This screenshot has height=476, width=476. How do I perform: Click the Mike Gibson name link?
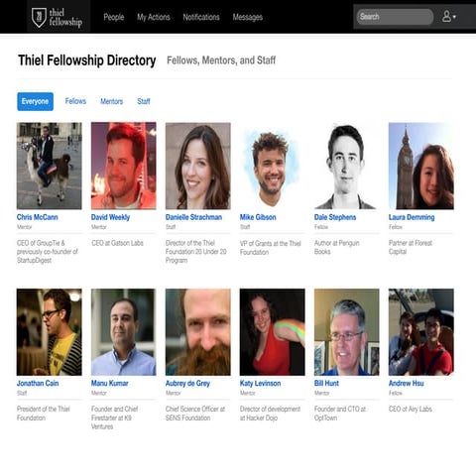pyautogui.click(x=258, y=217)
